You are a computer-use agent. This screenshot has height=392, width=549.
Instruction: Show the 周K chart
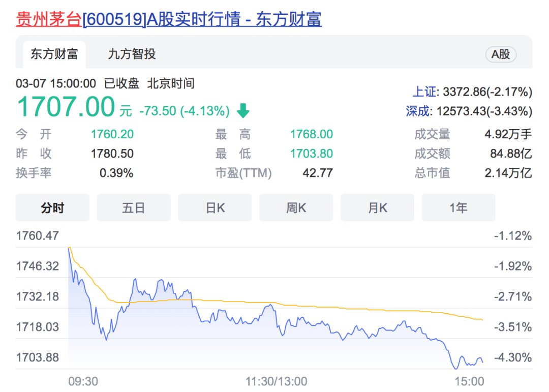(x=296, y=207)
